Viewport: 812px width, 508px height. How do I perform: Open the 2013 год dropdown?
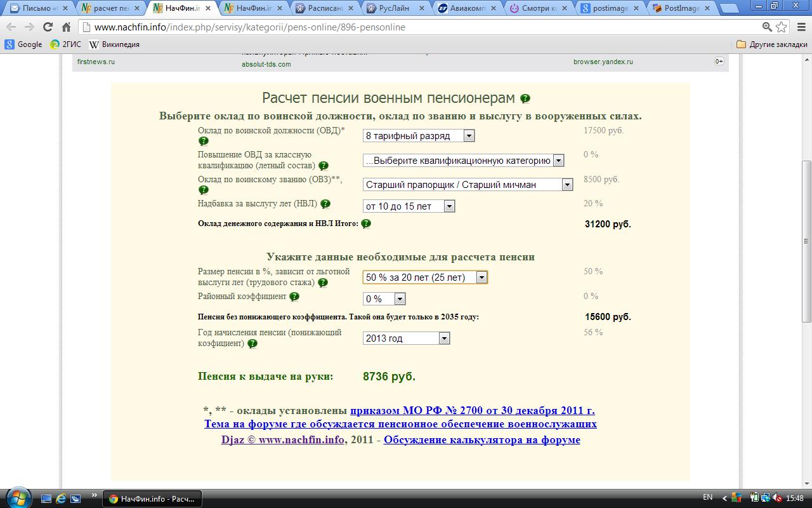pyautogui.click(x=406, y=338)
